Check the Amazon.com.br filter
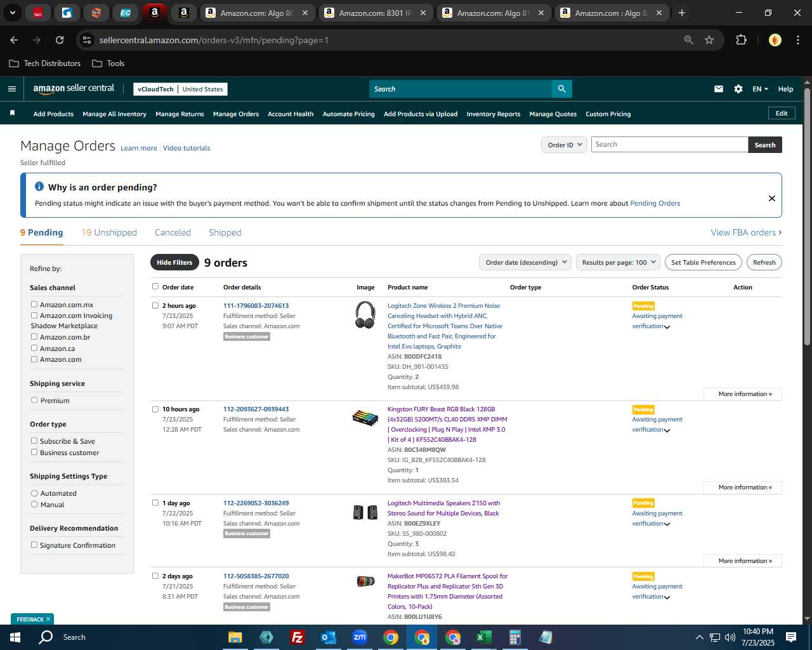 (x=34, y=337)
